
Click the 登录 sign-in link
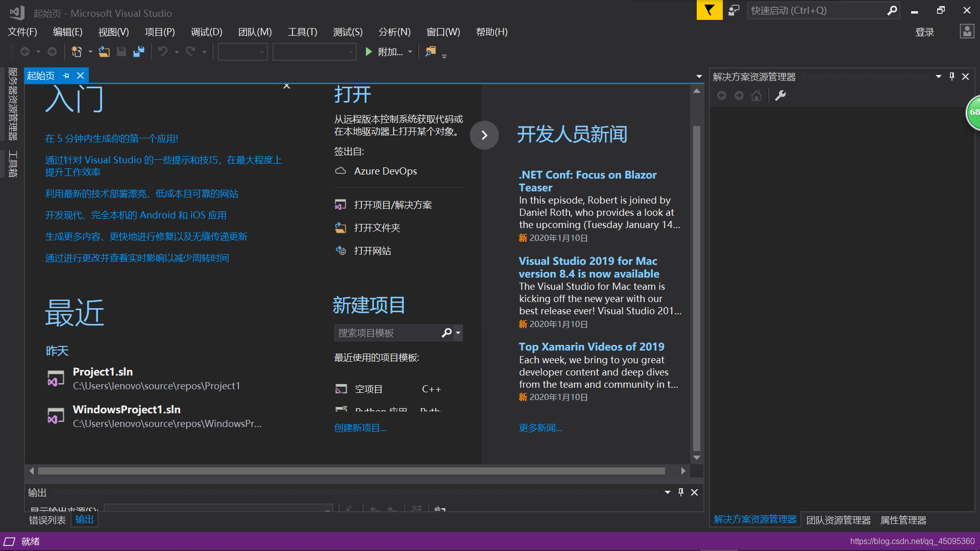pos(925,32)
